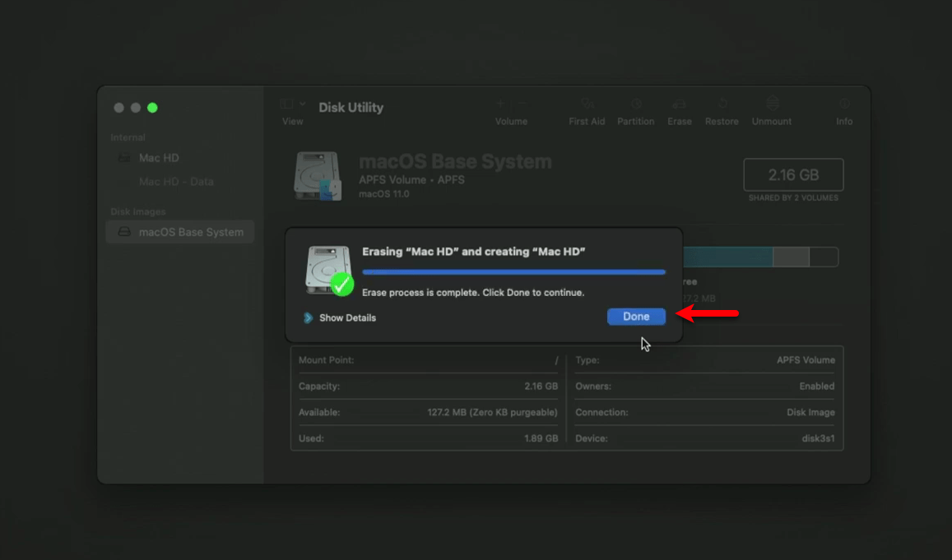Click dialog title 'Erasing "Mac HD" and creating'

click(x=474, y=251)
